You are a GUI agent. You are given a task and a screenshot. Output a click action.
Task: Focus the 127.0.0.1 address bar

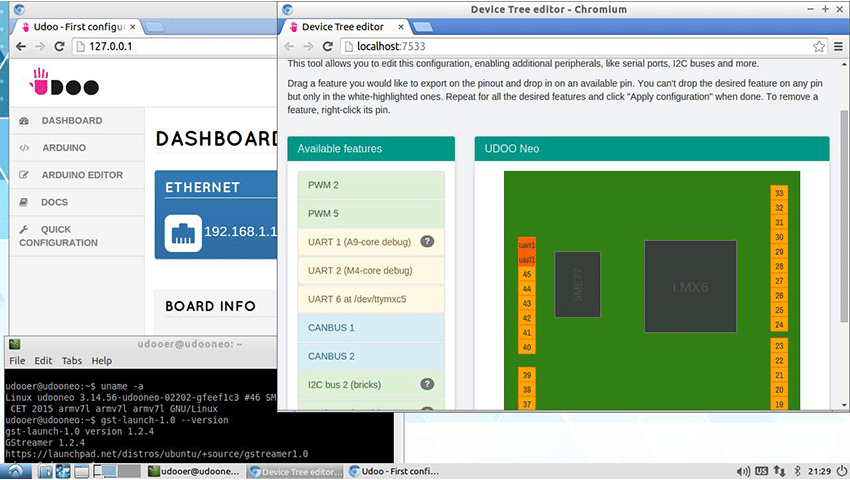click(x=173, y=47)
